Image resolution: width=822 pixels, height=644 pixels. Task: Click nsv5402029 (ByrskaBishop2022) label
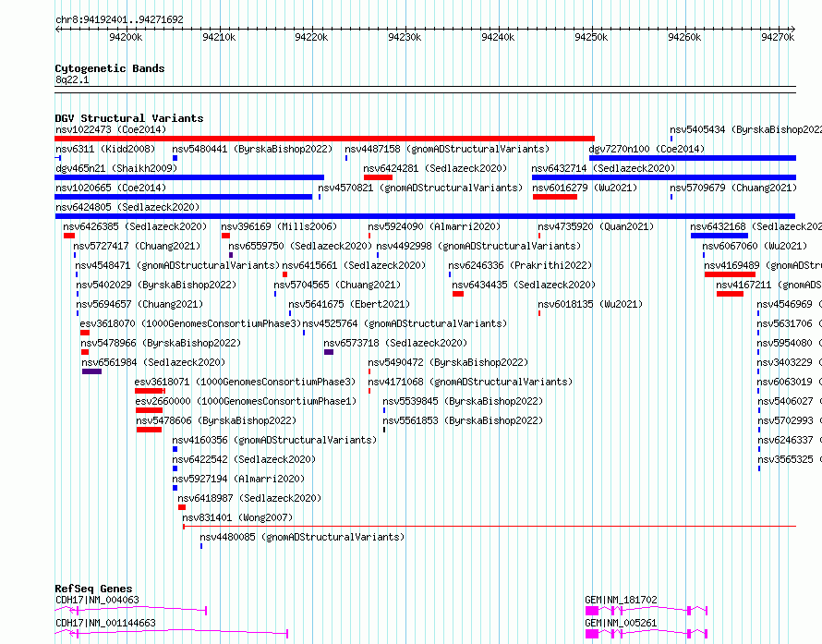(x=156, y=285)
